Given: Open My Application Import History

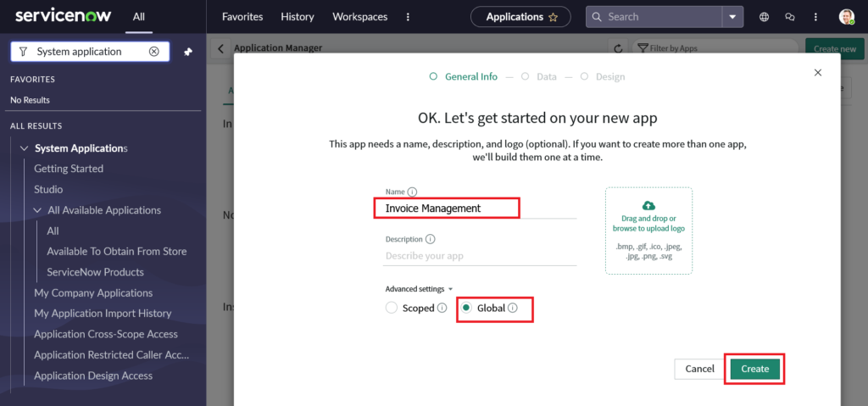Looking at the screenshot, I should [x=103, y=314].
